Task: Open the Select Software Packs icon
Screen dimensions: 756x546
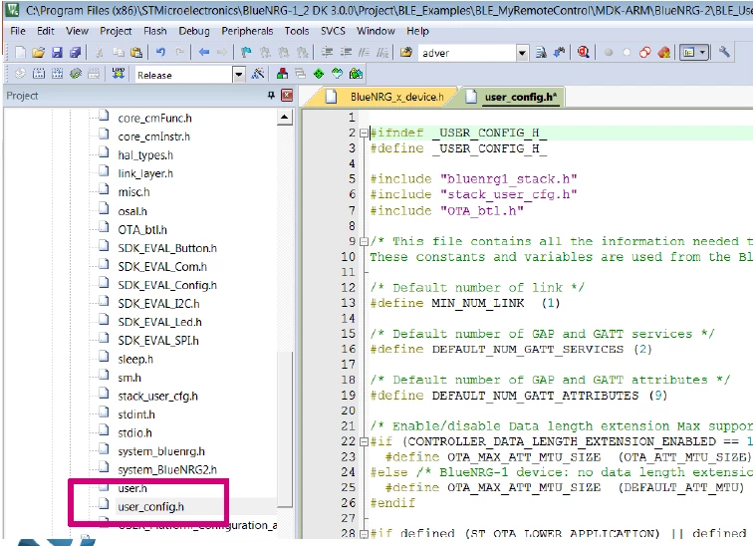Action: click(356, 74)
